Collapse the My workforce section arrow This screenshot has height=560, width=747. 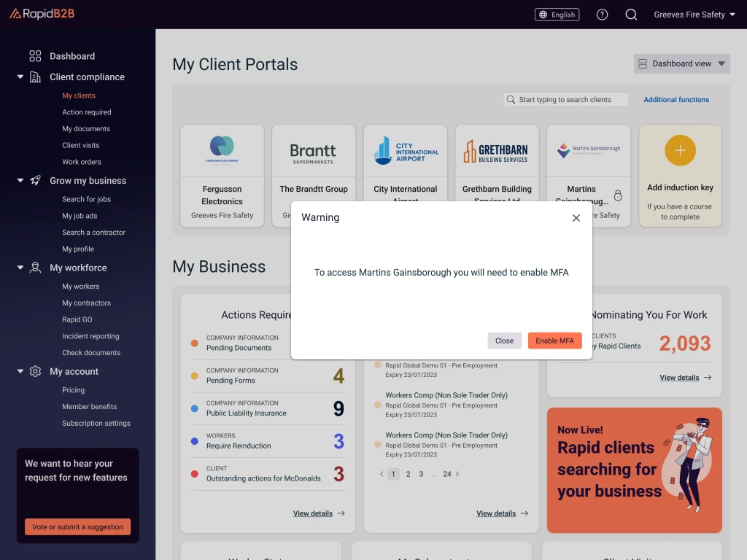click(20, 268)
